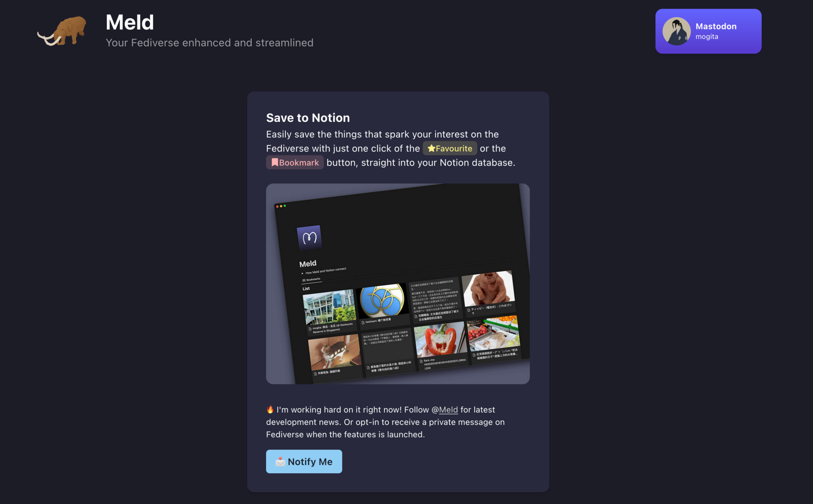Click the yellow Favourite badge

450,148
